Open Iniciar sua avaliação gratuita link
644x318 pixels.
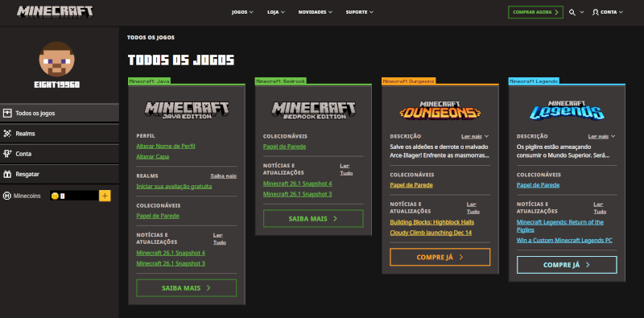pos(174,186)
